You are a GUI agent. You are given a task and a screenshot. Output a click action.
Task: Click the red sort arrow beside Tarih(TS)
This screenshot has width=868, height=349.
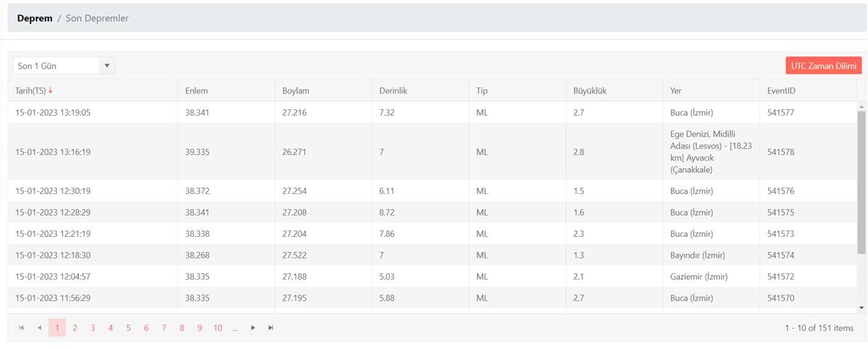point(51,91)
